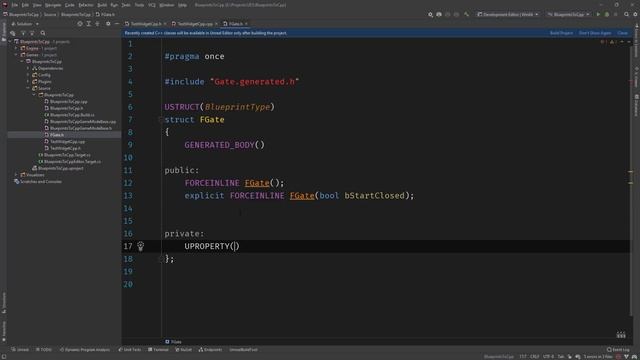Open the Event Log

(618, 350)
